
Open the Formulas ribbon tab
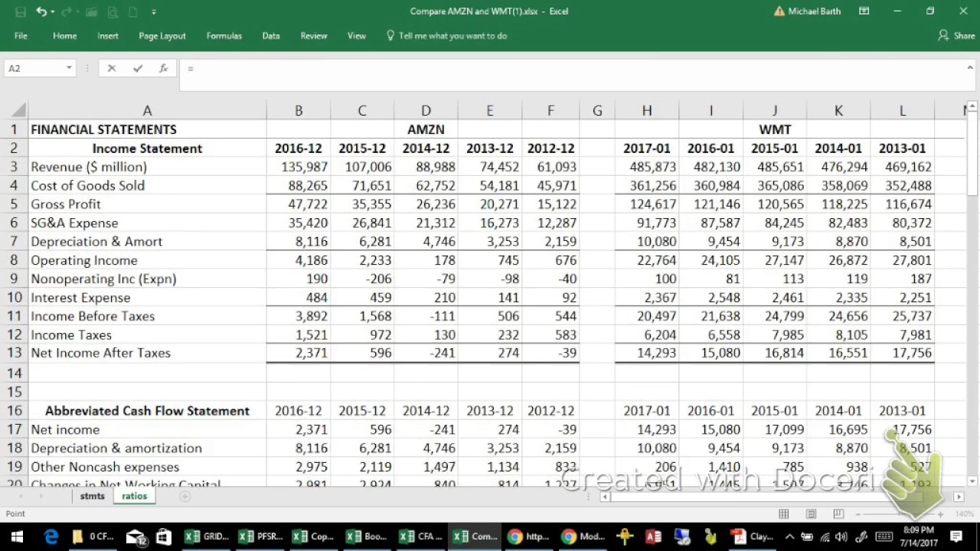pos(224,36)
